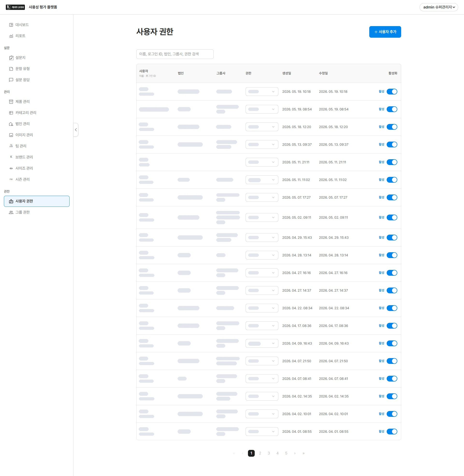This screenshot has width=464, height=476.
Task: Go to next page with single arrow
Action: click(x=295, y=453)
